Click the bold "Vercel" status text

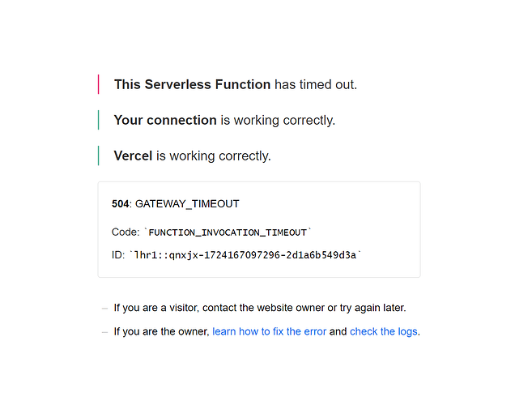[x=133, y=156]
